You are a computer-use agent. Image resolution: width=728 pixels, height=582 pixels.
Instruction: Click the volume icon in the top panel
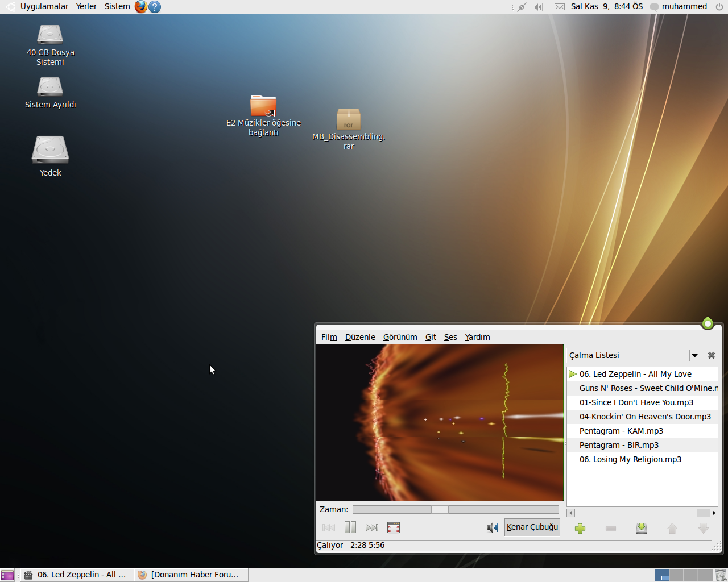(x=539, y=7)
